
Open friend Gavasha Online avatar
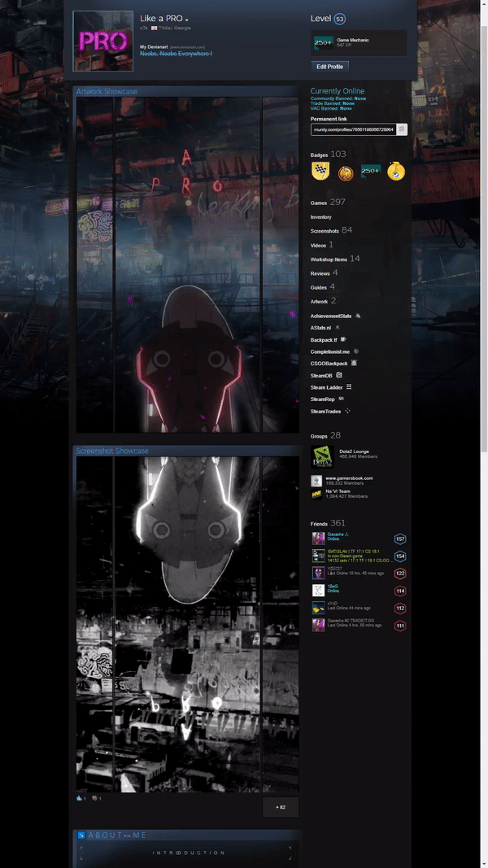318,539
